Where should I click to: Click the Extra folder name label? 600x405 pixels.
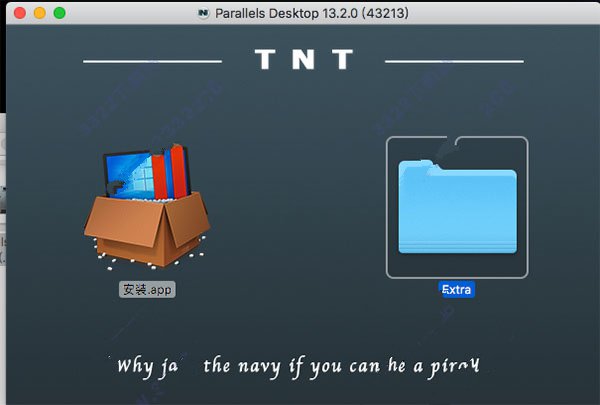click(457, 289)
